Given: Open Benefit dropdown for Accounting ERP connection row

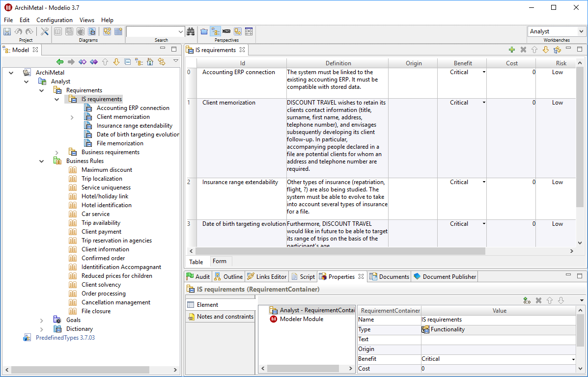Looking at the screenshot, I should pos(484,72).
